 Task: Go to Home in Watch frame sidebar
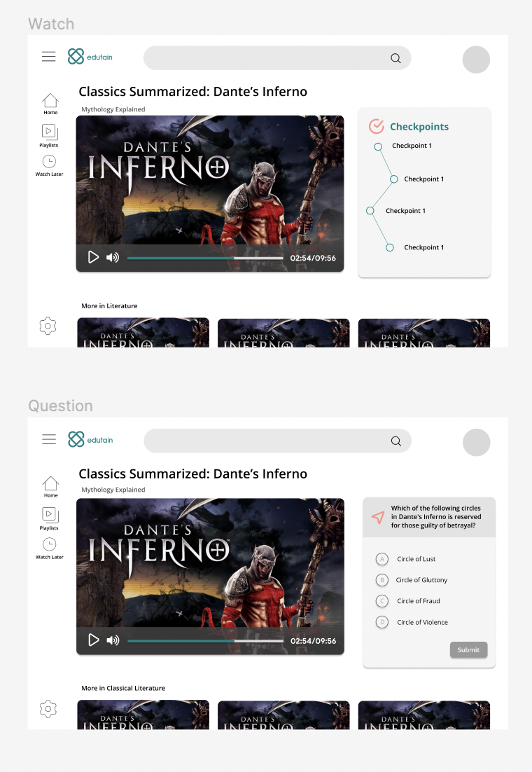pos(50,104)
